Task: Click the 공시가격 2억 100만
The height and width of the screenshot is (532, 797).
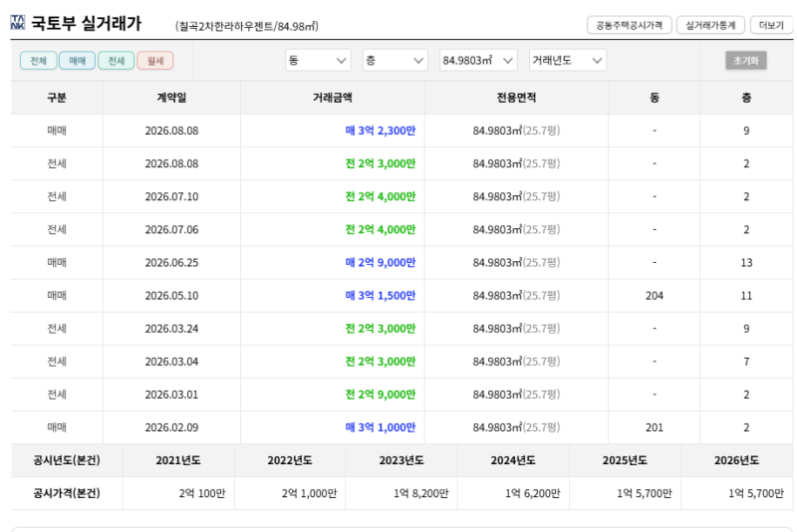Action: (x=202, y=493)
